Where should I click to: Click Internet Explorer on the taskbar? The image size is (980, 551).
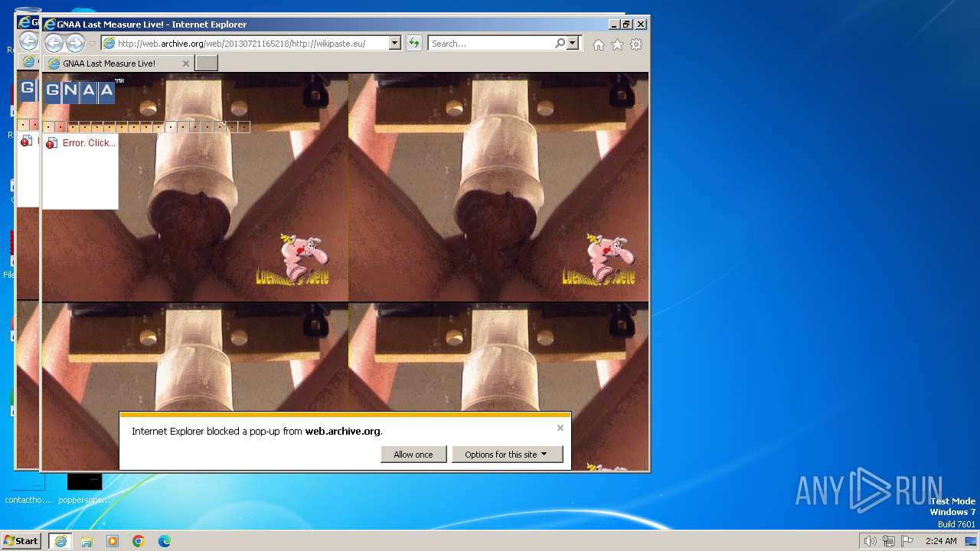(x=60, y=541)
